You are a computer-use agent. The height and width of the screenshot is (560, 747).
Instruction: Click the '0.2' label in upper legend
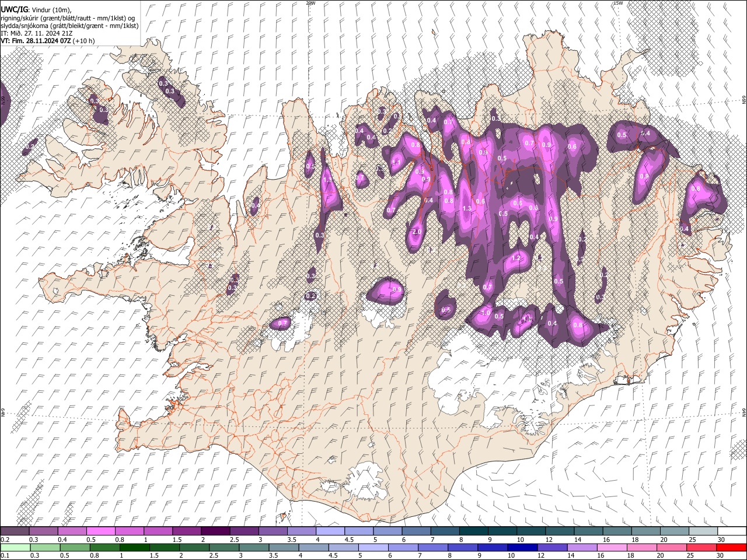tap(4, 540)
